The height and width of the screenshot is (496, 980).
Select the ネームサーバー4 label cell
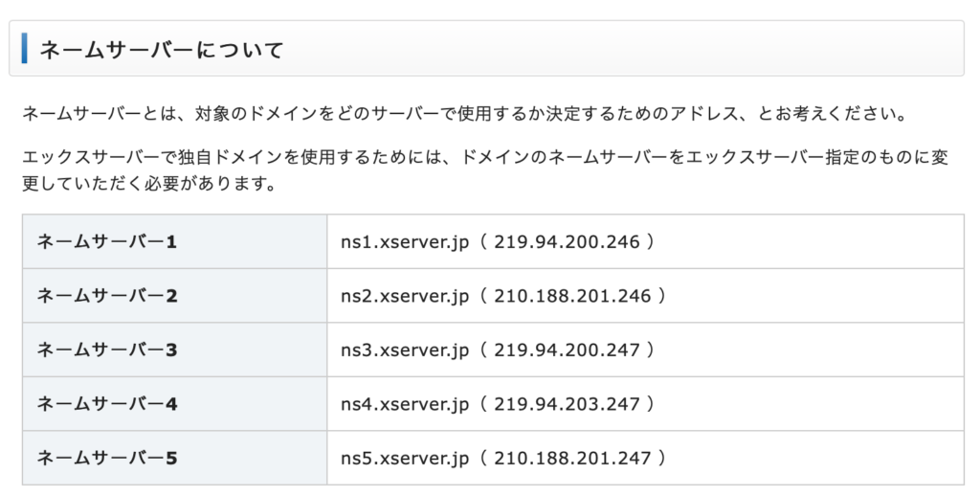(174, 404)
